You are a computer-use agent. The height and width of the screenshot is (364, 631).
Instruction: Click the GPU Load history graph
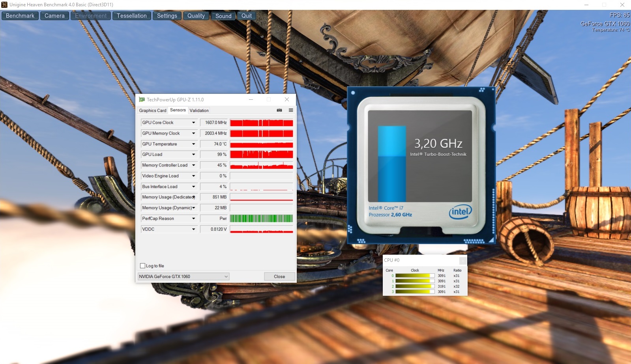click(x=261, y=155)
